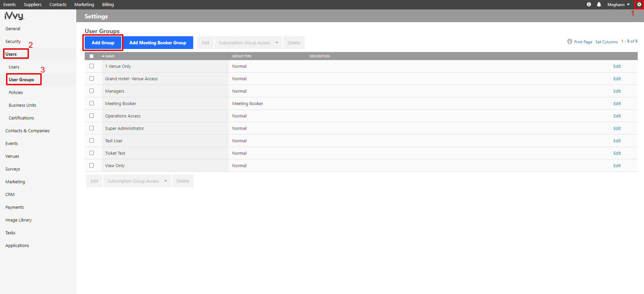
Task: Sort by Group Type column header
Action: [x=242, y=56]
